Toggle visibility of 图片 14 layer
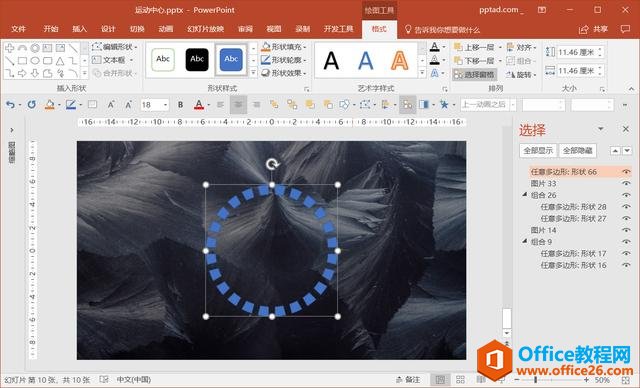The height and width of the screenshot is (388, 640). (x=626, y=230)
